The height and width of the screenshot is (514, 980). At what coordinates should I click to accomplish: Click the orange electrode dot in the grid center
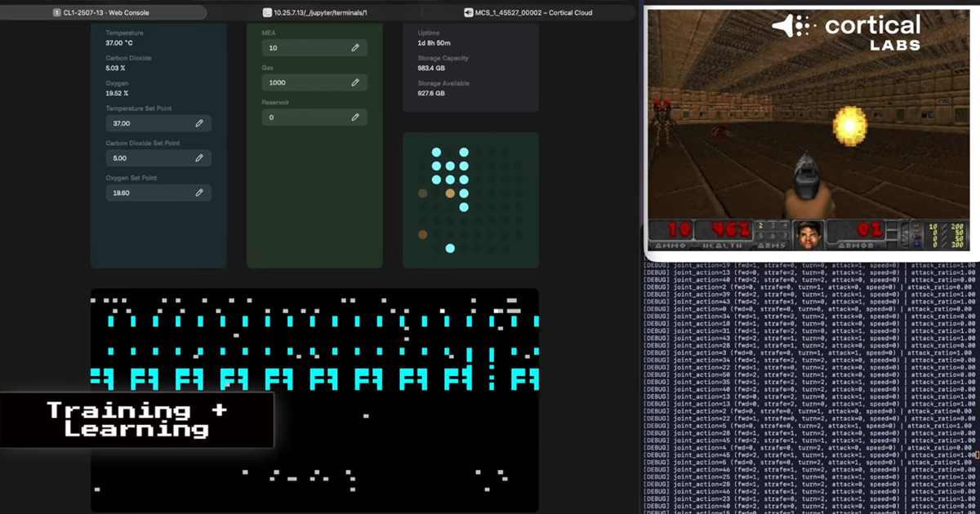(x=450, y=193)
